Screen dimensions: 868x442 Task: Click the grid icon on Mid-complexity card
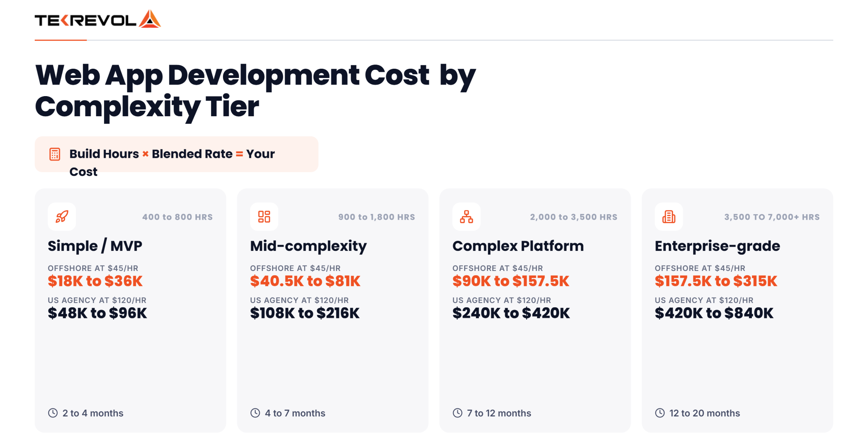point(264,217)
